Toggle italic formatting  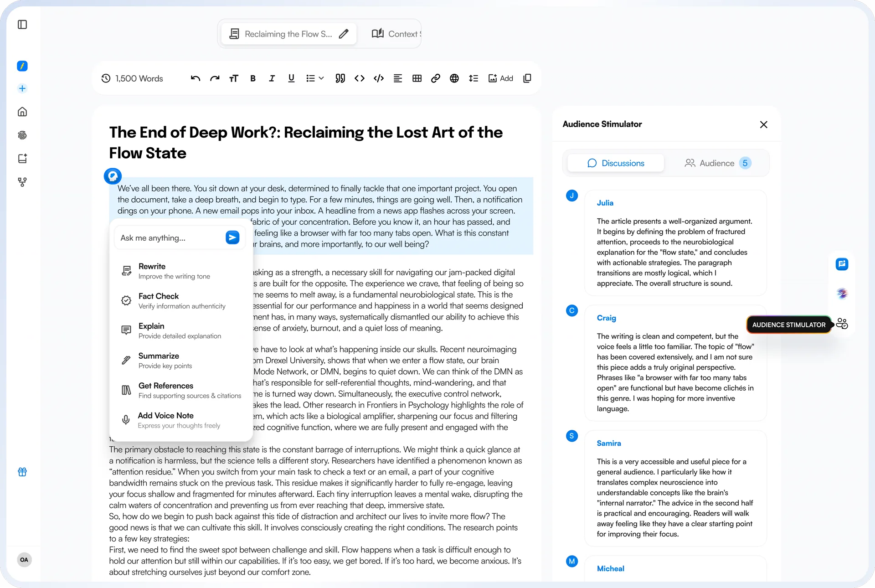click(x=272, y=78)
